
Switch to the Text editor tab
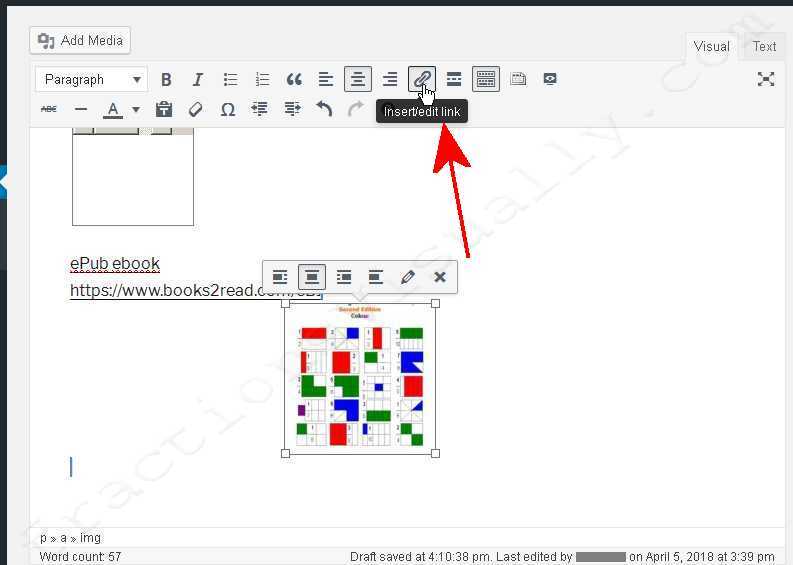(764, 46)
